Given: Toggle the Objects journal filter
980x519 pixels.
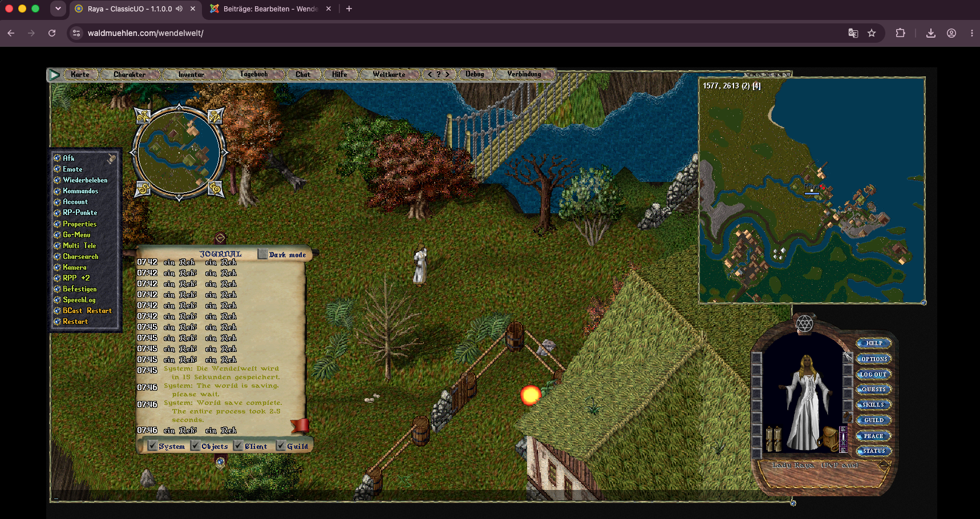Looking at the screenshot, I should pos(195,445).
